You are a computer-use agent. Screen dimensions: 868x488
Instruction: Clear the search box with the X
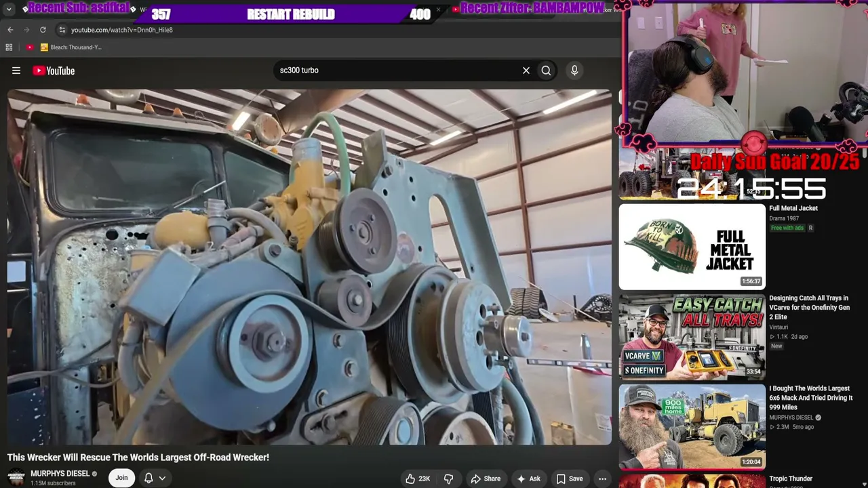click(x=526, y=70)
